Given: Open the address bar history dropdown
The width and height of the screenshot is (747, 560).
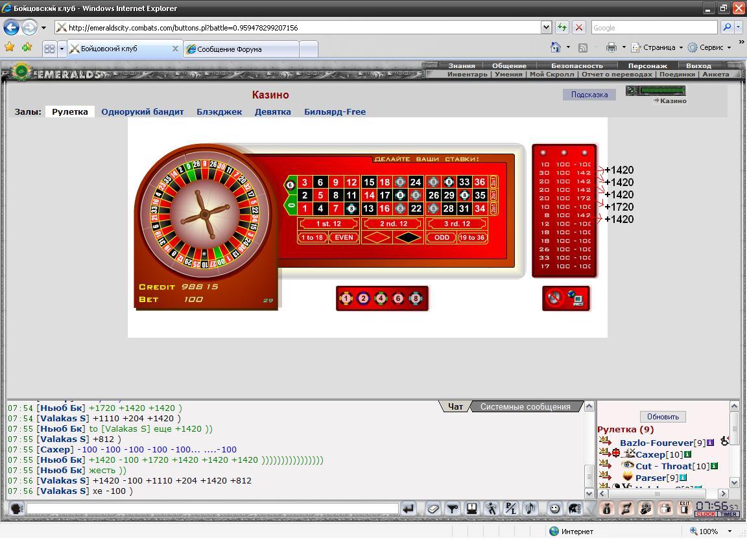Looking at the screenshot, I should pyautogui.click(x=546, y=27).
